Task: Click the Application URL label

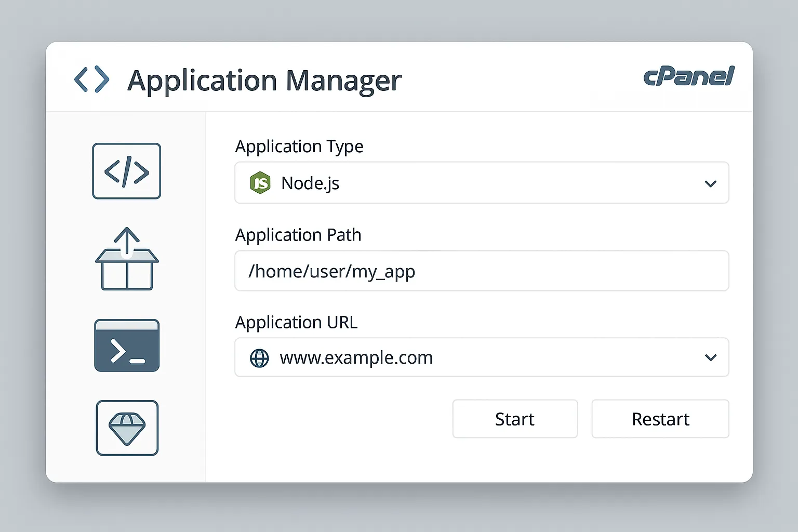Action: coord(296,323)
